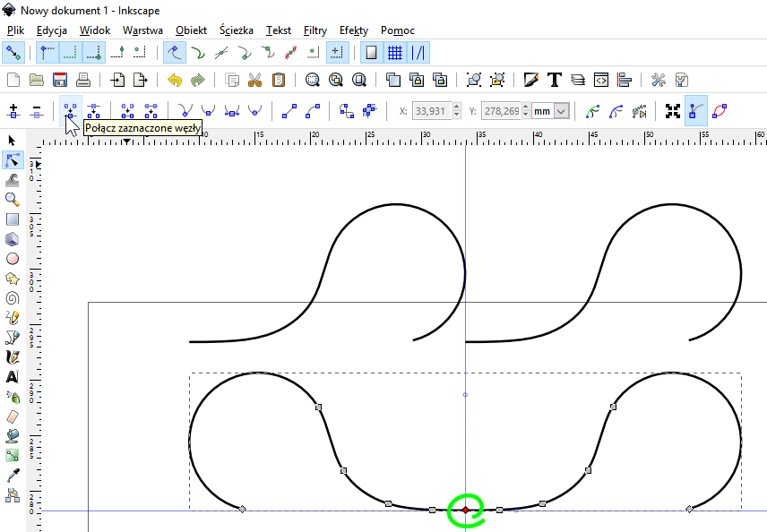The height and width of the screenshot is (532, 767).
Task: Toggle show transformation handles for nodes
Action: [x=673, y=111]
